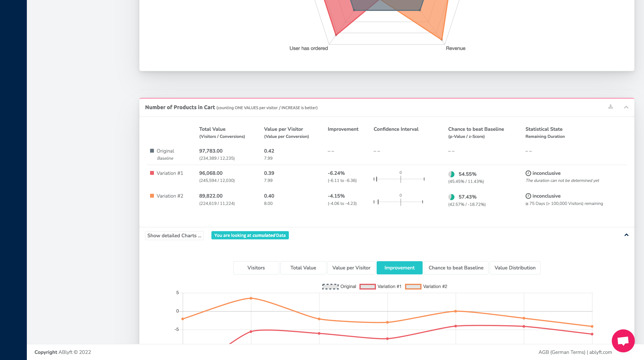644x360 pixels.
Task: Click the cumulated Data indicator button
Action: 250,235
